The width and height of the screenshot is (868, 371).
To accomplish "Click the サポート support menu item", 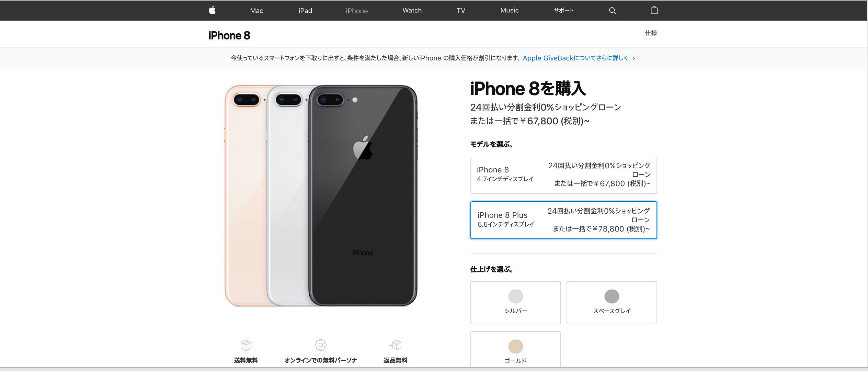I will [x=564, y=10].
